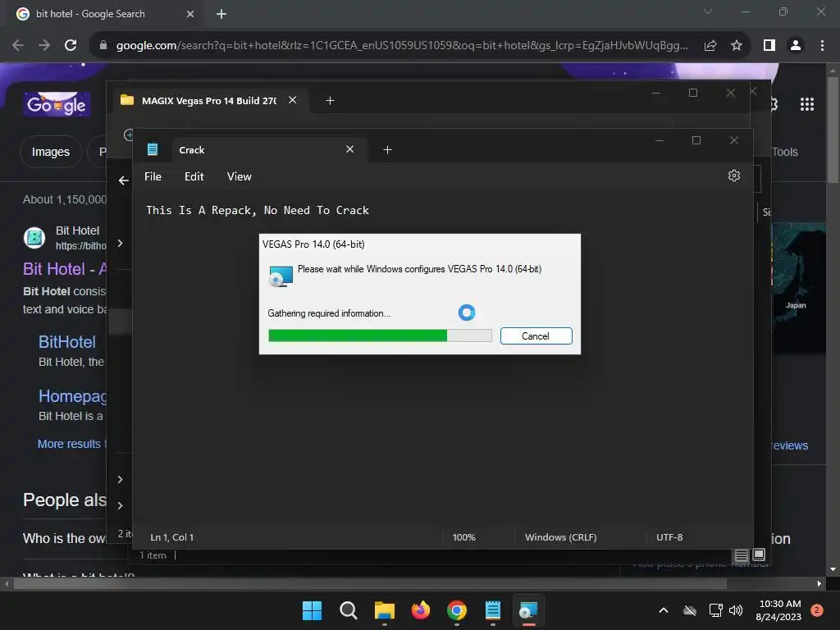Open Firefox from taskbar

421,610
